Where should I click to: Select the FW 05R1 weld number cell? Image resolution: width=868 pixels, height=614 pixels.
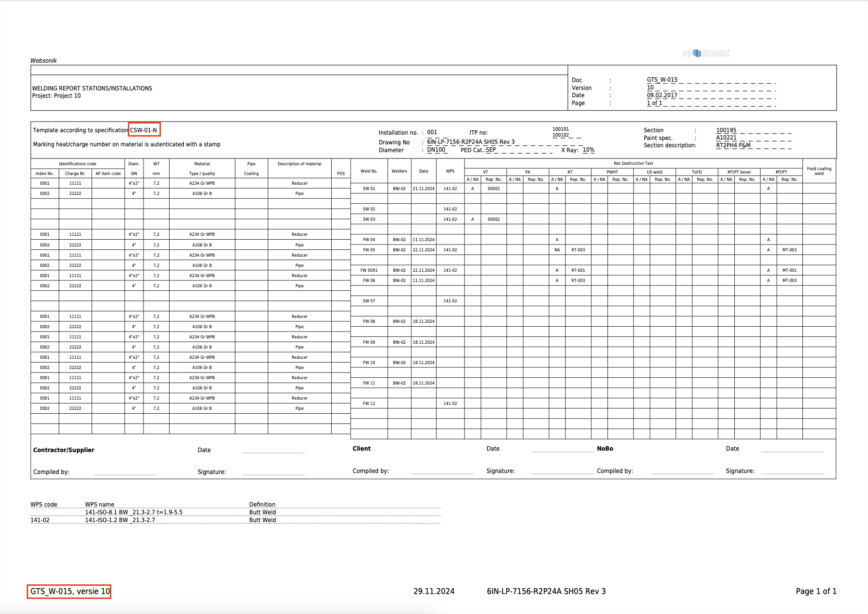[x=369, y=270]
